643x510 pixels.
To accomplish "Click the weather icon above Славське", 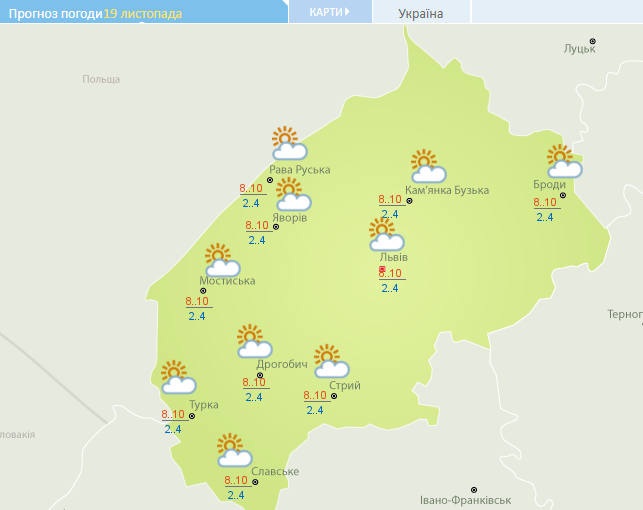I will 233,451.
